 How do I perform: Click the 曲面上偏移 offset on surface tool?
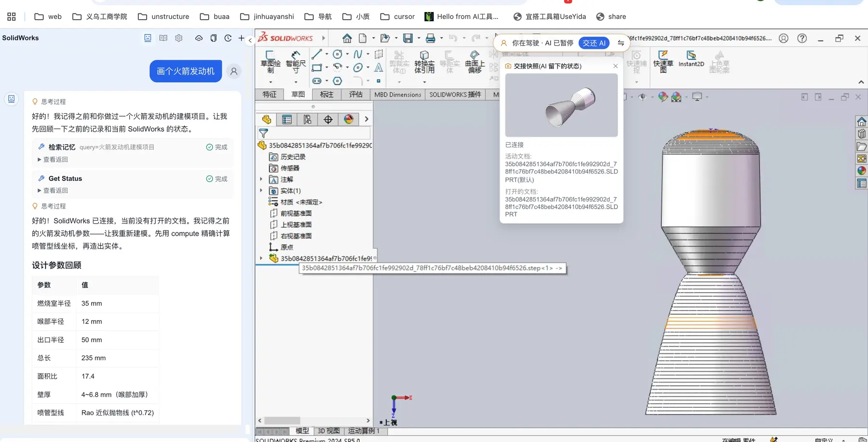(475, 62)
